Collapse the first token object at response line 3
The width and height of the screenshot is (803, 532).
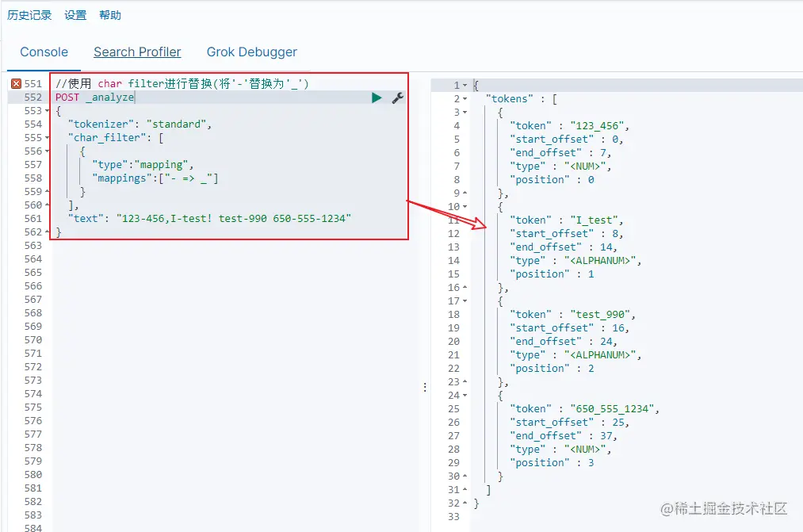point(465,112)
